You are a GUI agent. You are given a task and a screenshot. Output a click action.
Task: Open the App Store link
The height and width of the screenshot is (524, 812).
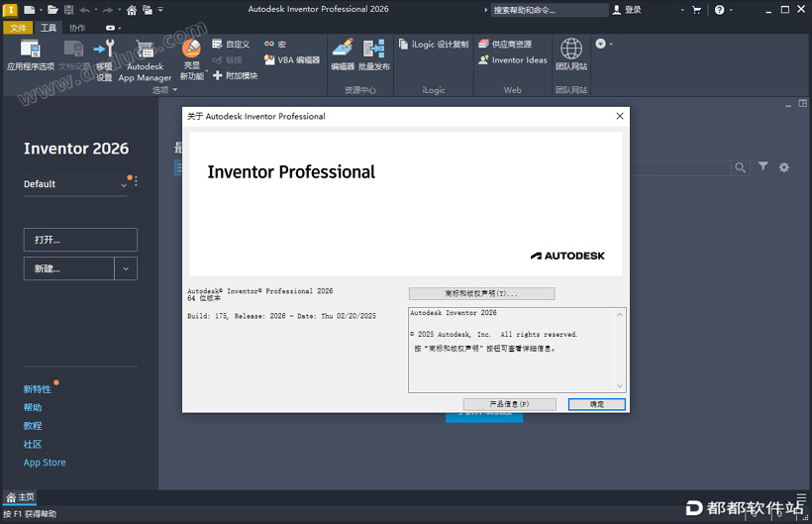(45, 463)
